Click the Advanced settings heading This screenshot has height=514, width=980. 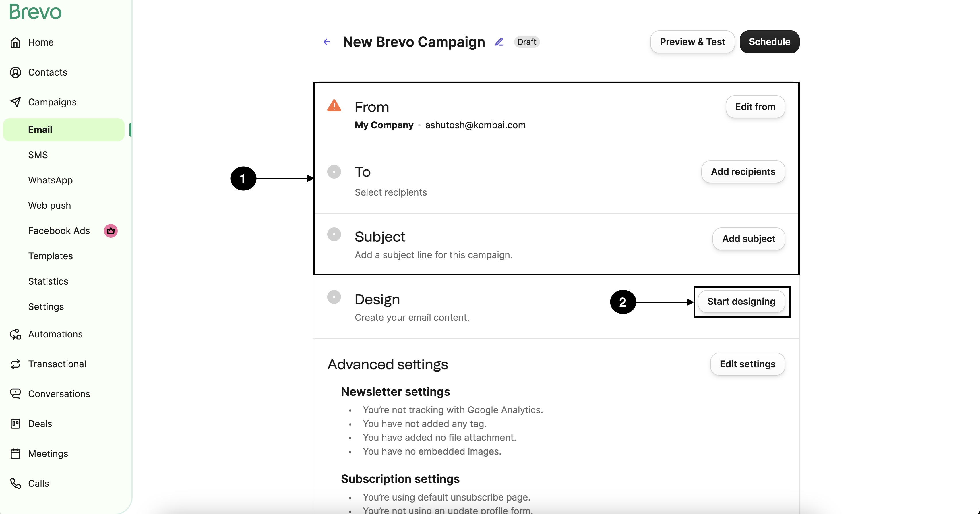coord(388,364)
